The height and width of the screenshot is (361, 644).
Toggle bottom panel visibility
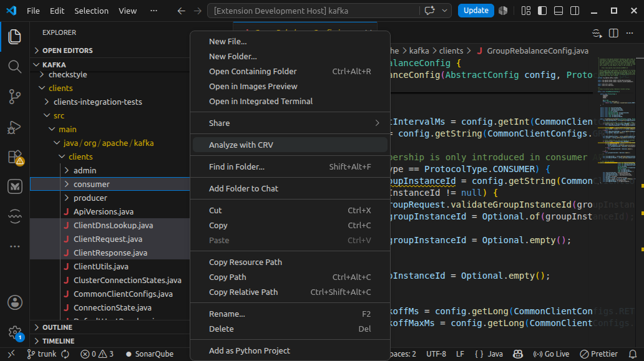coord(559,11)
